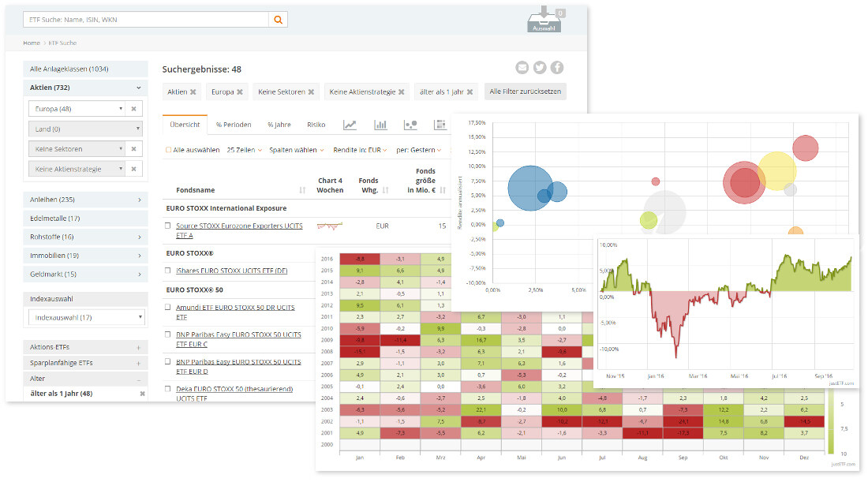The width and height of the screenshot is (868, 482).
Task: Share results on Facebook
Action: pyautogui.click(x=557, y=68)
